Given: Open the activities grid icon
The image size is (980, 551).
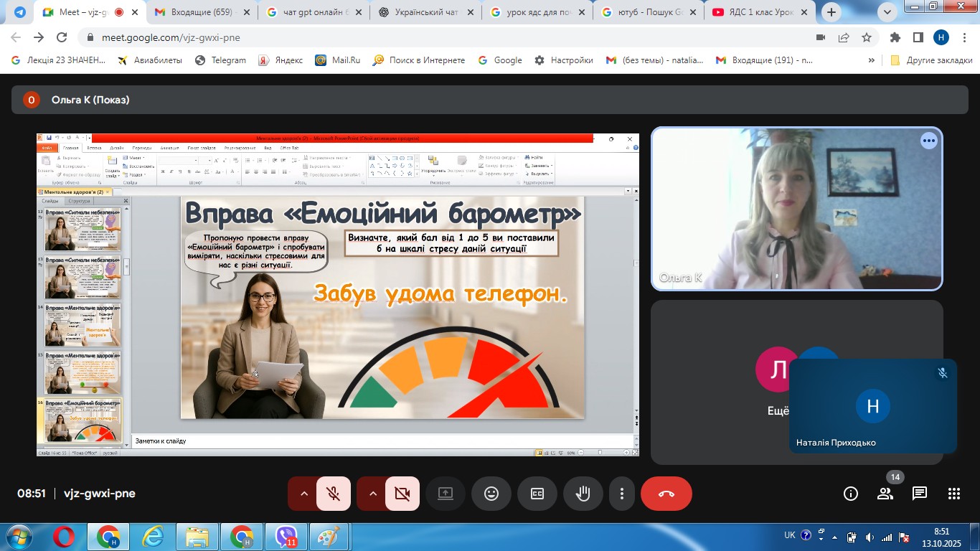Looking at the screenshot, I should pos(954,494).
